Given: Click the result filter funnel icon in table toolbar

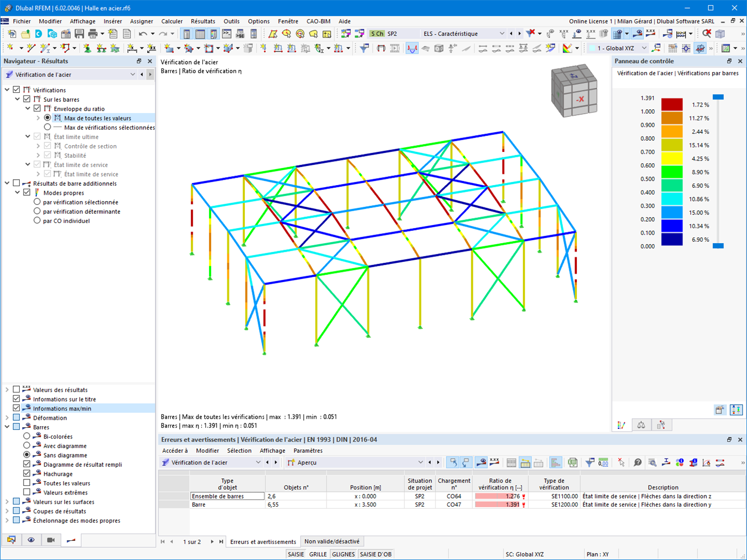Looking at the screenshot, I should (590, 462).
